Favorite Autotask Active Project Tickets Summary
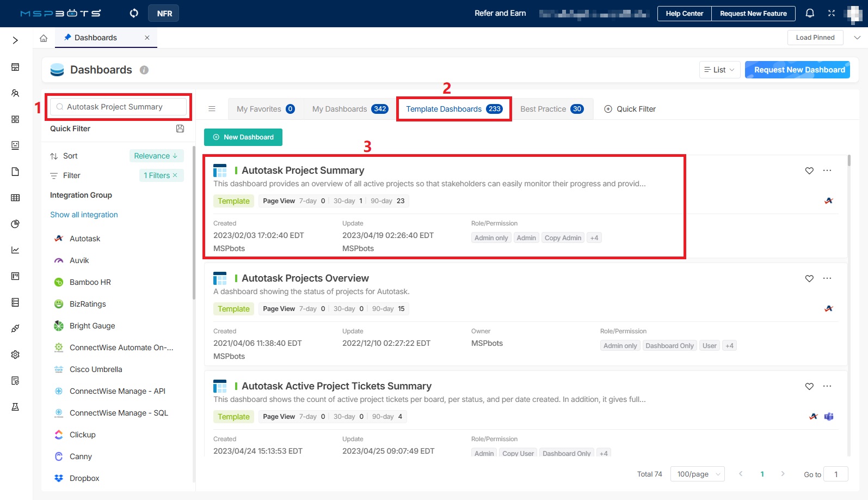The width and height of the screenshot is (868, 500). click(x=809, y=386)
